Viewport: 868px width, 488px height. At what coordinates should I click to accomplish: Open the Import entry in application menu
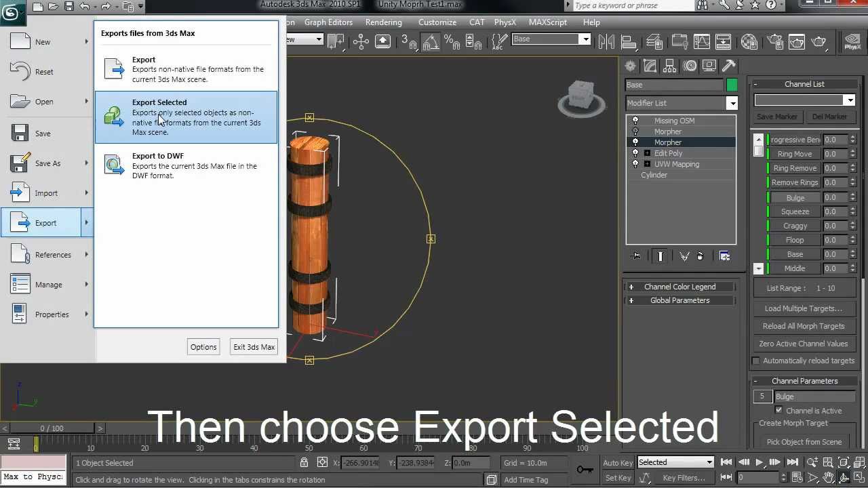pos(47,193)
